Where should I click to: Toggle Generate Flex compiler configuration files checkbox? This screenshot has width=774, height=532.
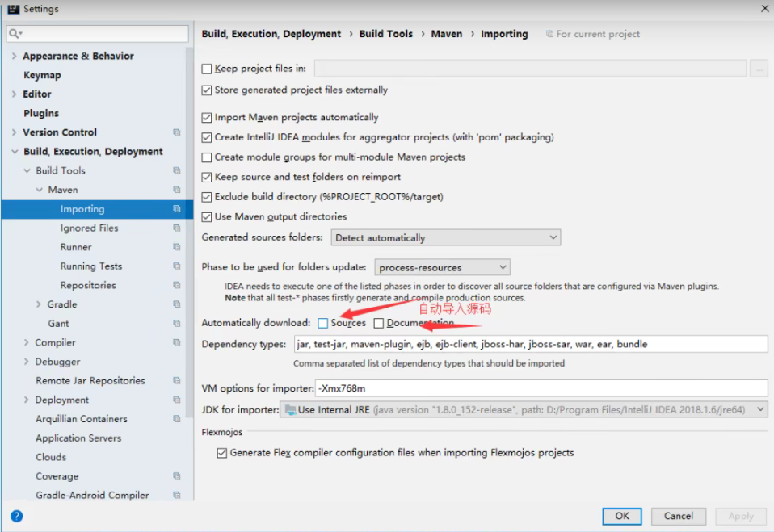[222, 453]
